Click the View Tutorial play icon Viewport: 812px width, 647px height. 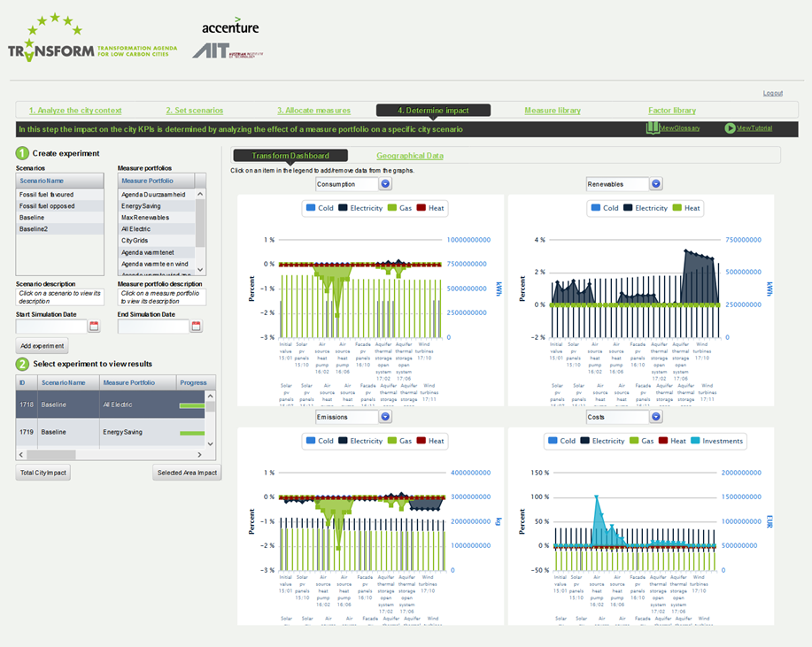730,128
